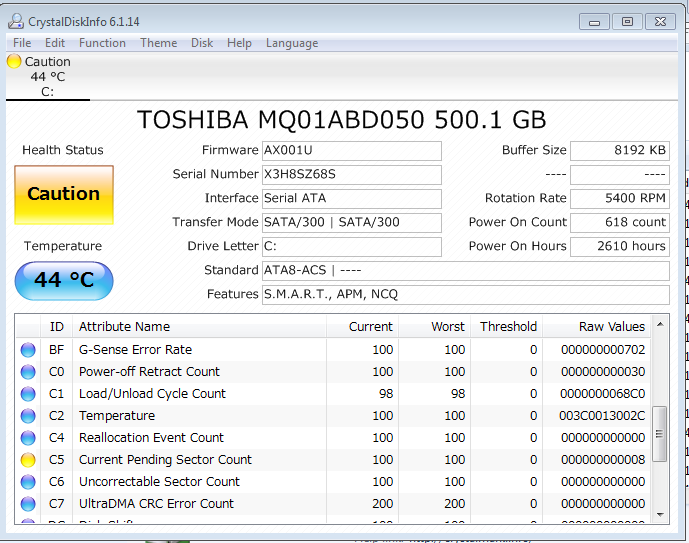
Task: Click the blue status icon for Uncorrectable Sector Count
Action: (28, 482)
